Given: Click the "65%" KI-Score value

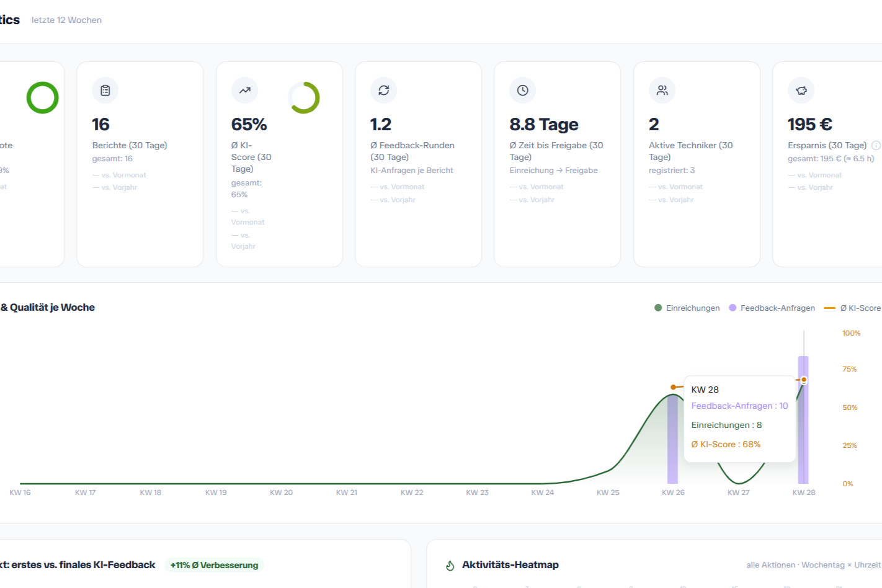Looking at the screenshot, I should [x=249, y=125].
